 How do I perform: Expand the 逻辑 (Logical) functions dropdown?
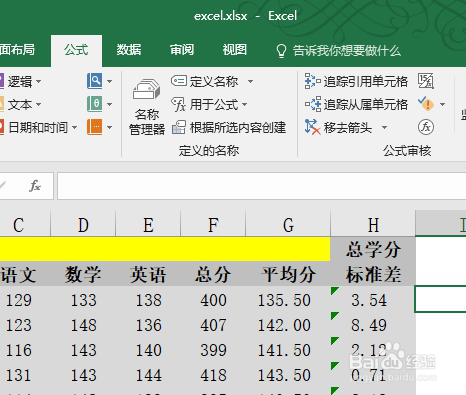[x=39, y=81]
